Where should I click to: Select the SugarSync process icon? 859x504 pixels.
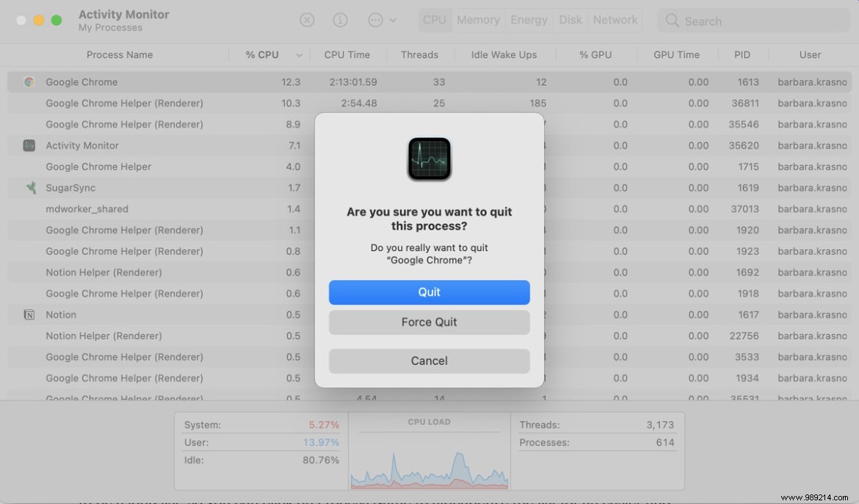29,188
